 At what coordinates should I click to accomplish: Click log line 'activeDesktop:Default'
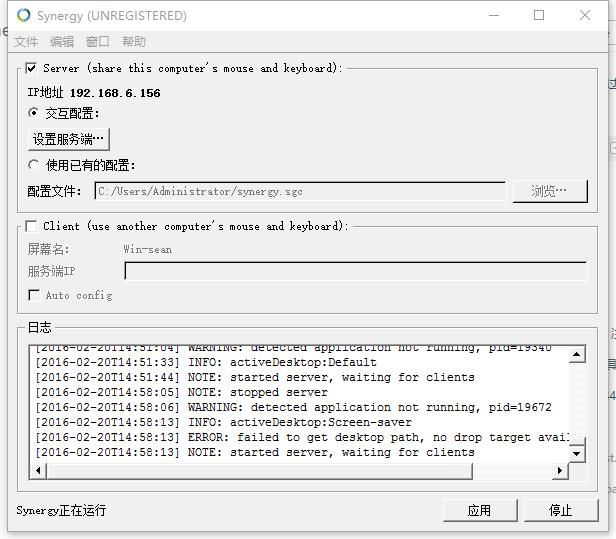205,362
